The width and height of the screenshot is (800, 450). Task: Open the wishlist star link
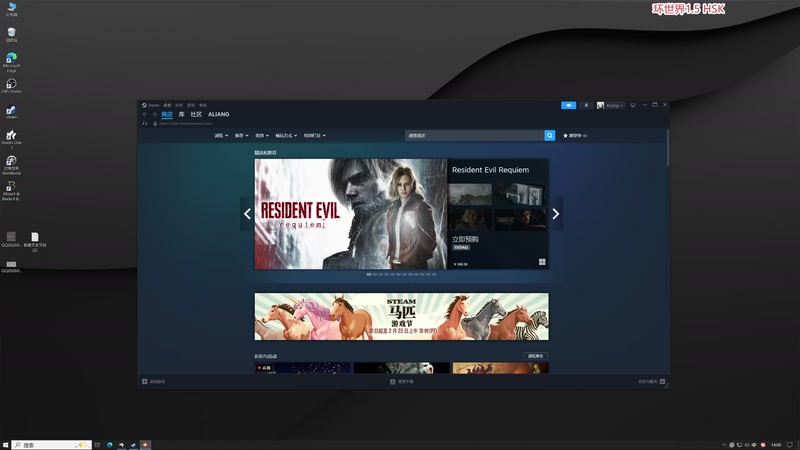pyautogui.click(x=575, y=136)
